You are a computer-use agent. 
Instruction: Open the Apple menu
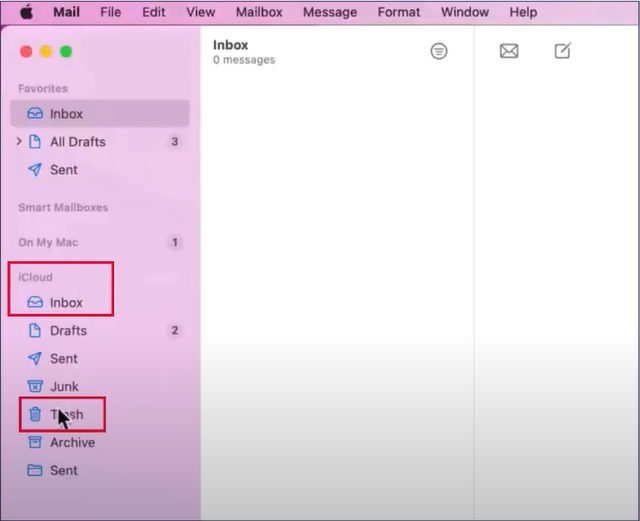[27, 12]
